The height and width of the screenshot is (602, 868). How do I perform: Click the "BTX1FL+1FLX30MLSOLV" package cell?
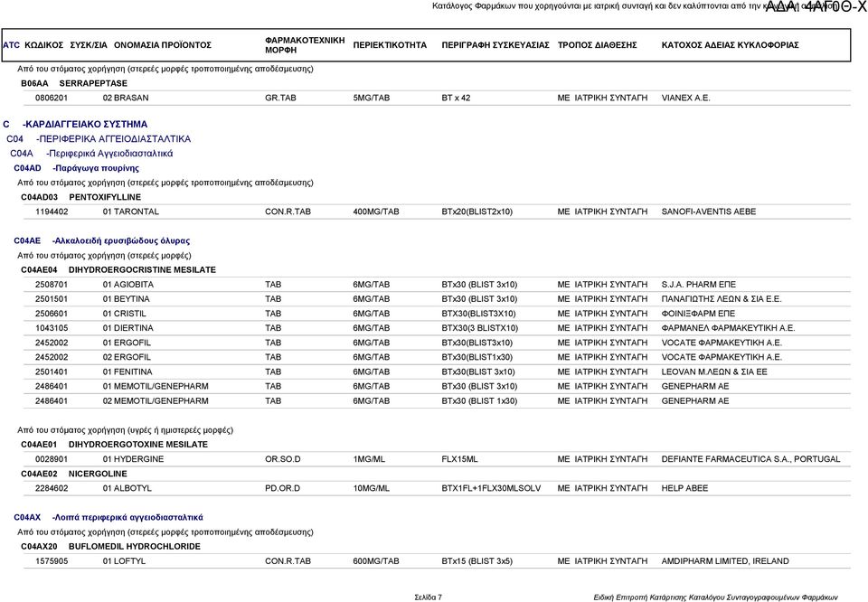tap(491, 489)
